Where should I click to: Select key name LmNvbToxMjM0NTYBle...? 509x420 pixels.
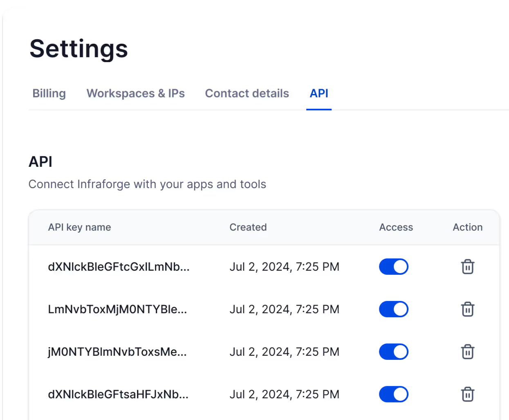(x=117, y=310)
